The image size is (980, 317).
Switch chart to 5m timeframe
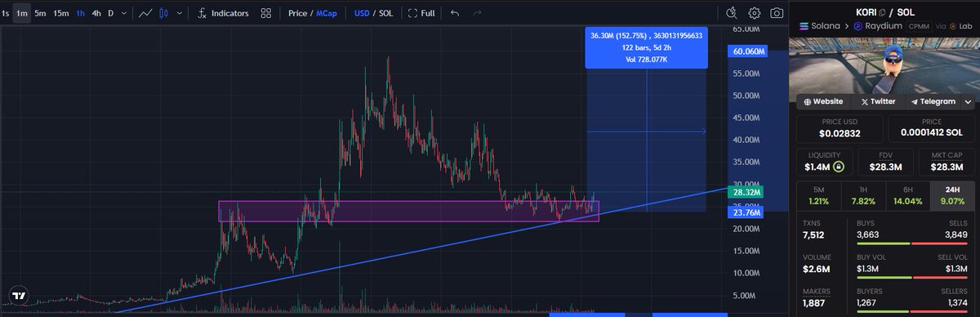[x=41, y=13]
